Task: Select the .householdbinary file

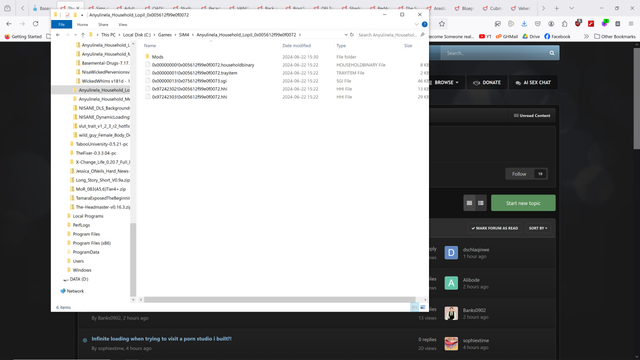Action: point(203,65)
